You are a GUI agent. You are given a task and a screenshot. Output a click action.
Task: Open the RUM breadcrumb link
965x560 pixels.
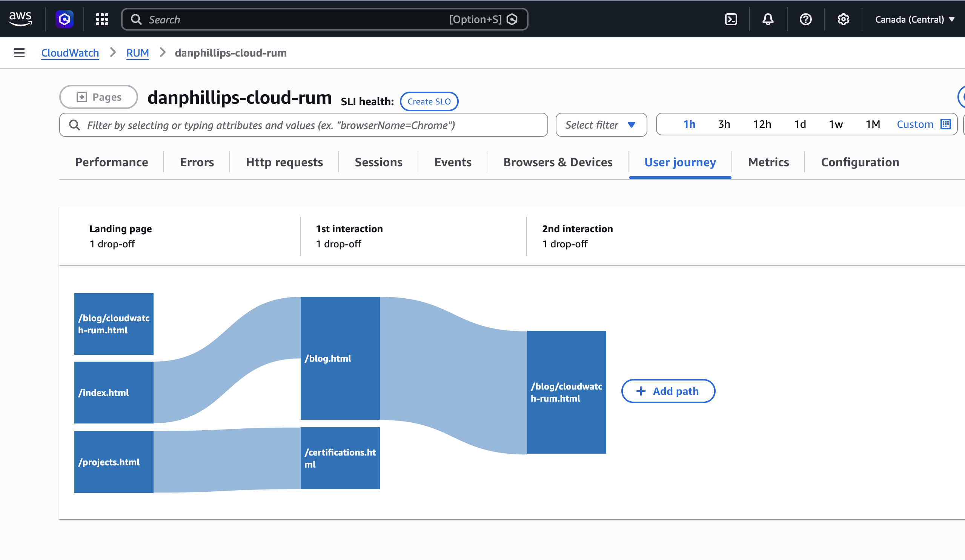pyautogui.click(x=137, y=53)
